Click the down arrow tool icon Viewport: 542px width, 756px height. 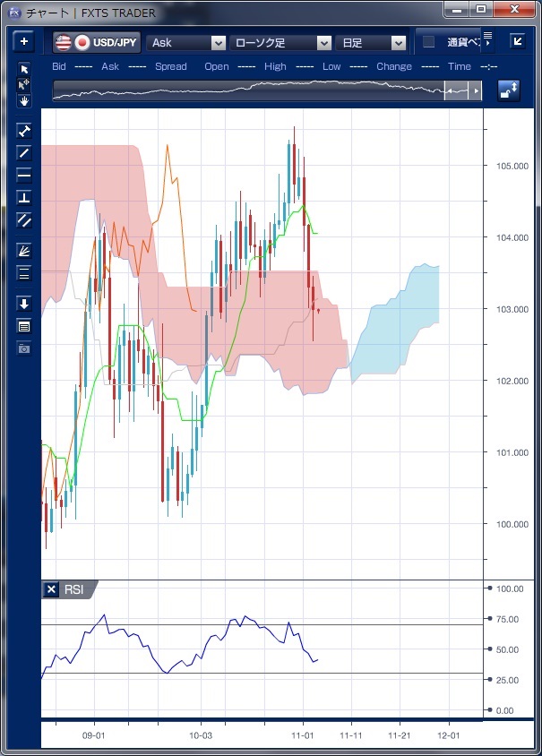[24, 304]
